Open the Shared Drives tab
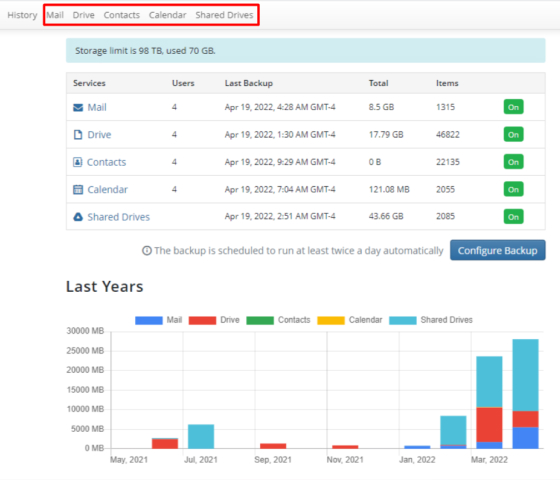This screenshot has height=480, width=560. (x=224, y=15)
